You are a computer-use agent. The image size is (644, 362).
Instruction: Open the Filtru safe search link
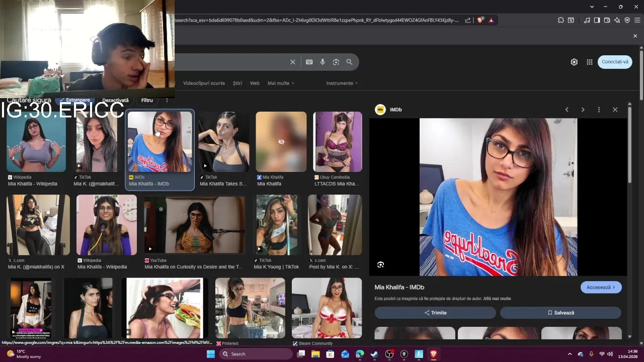147,100
